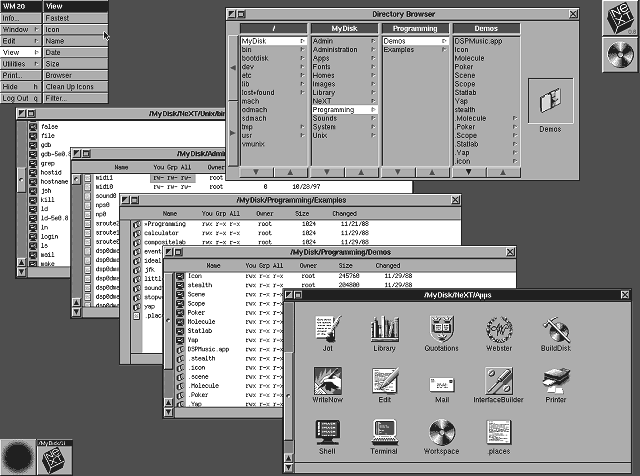The width and height of the screenshot is (640, 476).
Task: Open the Library app icon
Action: point(384,329)
